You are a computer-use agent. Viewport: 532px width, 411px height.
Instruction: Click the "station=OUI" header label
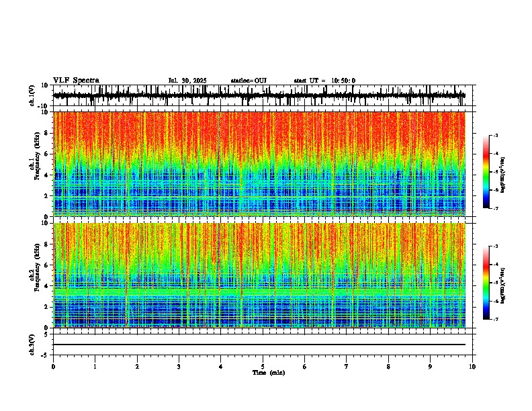coord(249,81)
